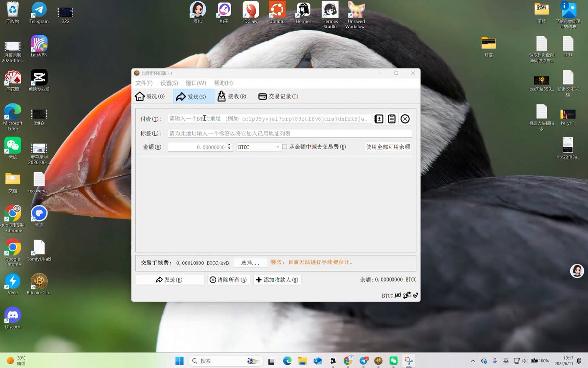Click the circled X clear icon in 付给 row

pyautogui.click(x=405, y=119)
